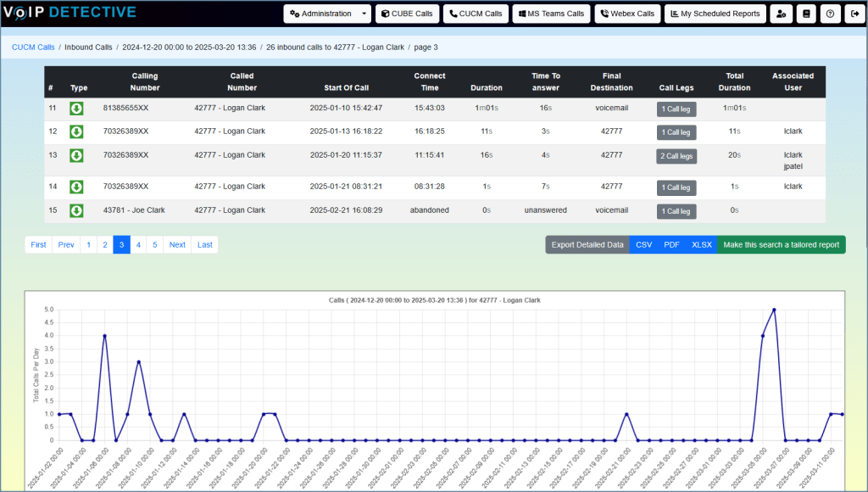Show the 2 Call legs button

[676, 156]
